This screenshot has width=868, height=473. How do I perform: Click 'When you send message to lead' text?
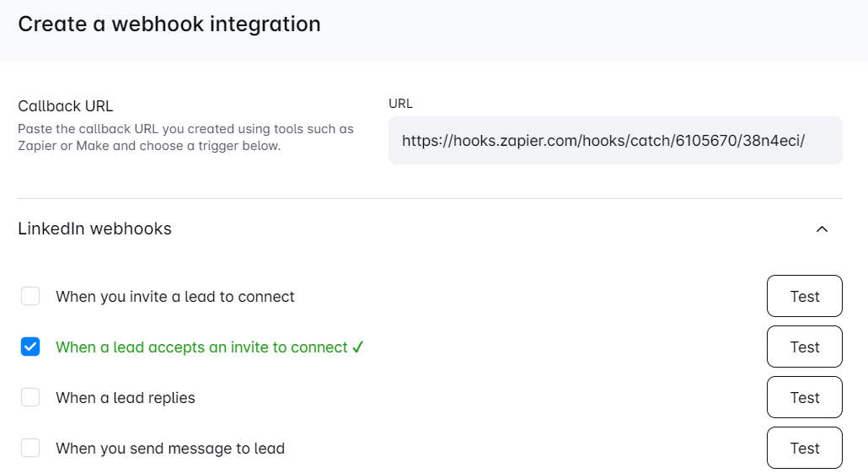pyautogui.click(x=170, y=449)
